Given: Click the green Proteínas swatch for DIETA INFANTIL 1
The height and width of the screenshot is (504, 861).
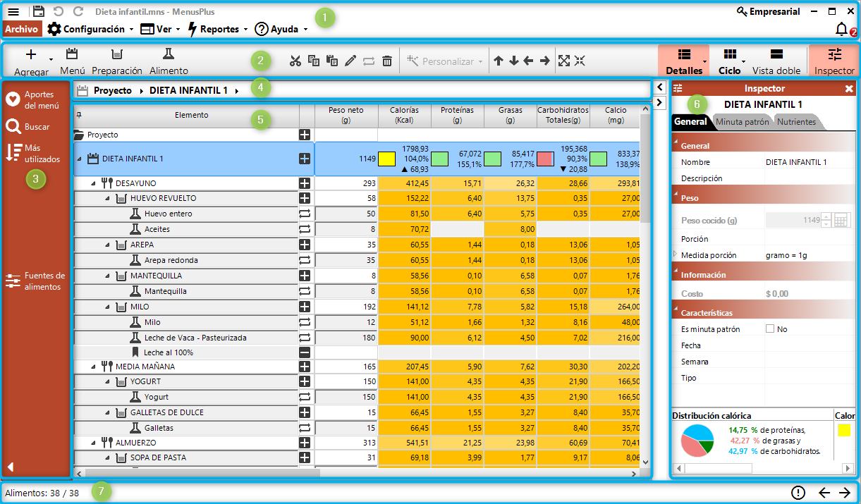Looking at the screenshot, I should tap(440, 159).
